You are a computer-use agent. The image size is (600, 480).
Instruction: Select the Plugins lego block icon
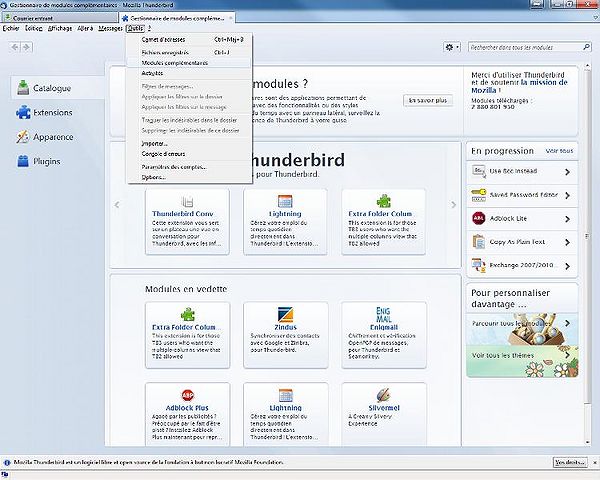pyautogui.click(x=23, y=161)
